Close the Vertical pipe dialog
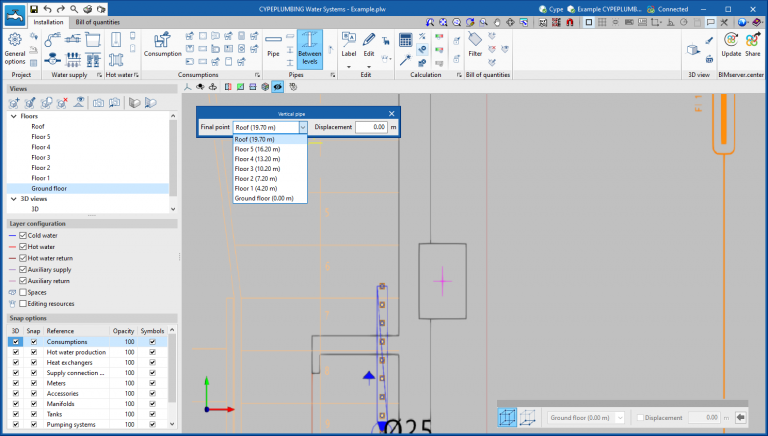The height and width of the screenshot is (436, 768). pyautogui.click(x=391, y=114)
